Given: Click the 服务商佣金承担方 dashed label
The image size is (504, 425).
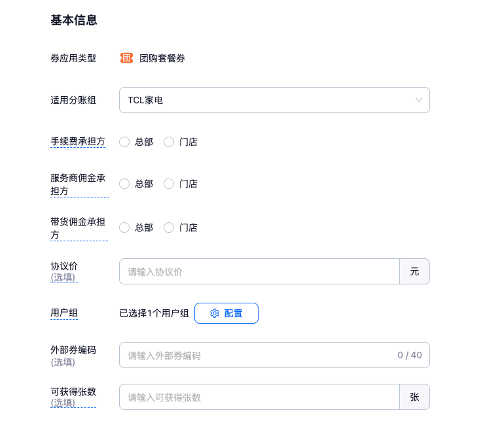Looking at the screenshot, I should click(x=78, y=184).
